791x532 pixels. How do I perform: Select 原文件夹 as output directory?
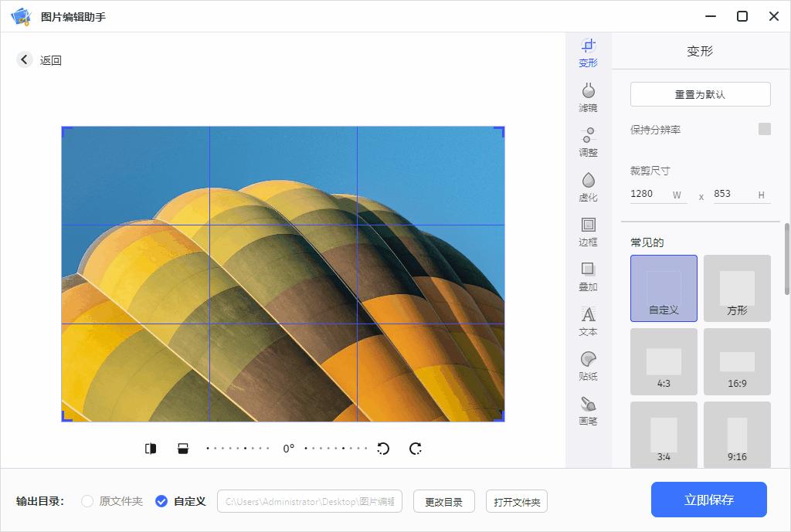click(87, 500)
